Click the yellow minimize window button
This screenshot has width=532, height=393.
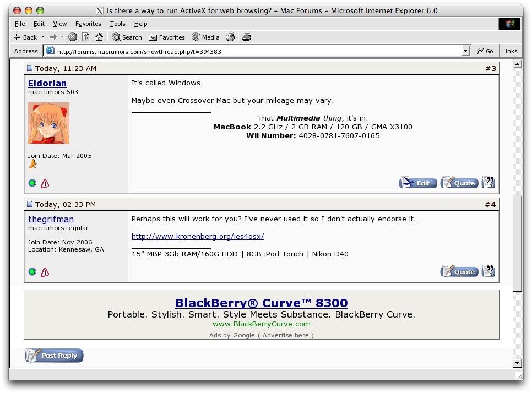pyautogui.click(x=29, y=10)
